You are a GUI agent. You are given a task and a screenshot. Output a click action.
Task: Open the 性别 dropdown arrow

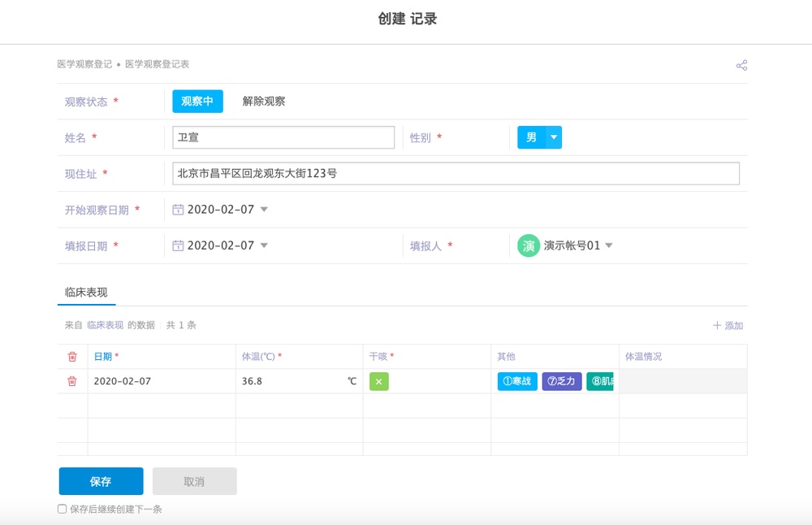click(554, 137)
